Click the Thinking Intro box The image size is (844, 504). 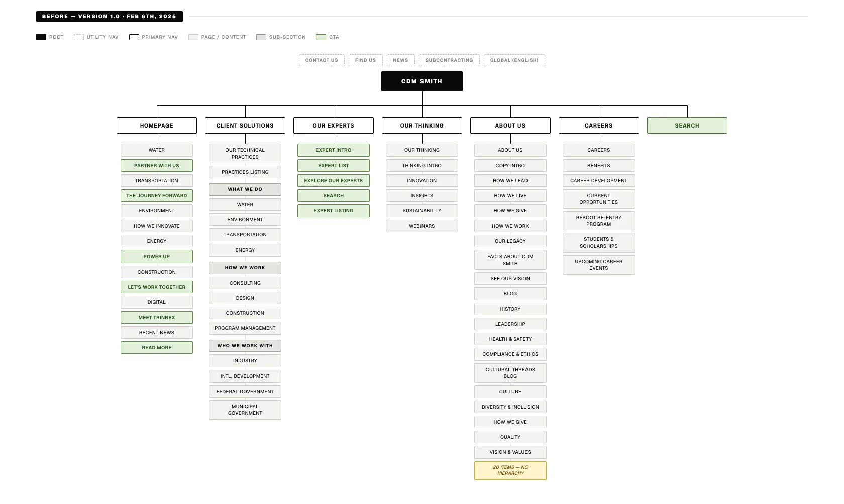point(422,166)
